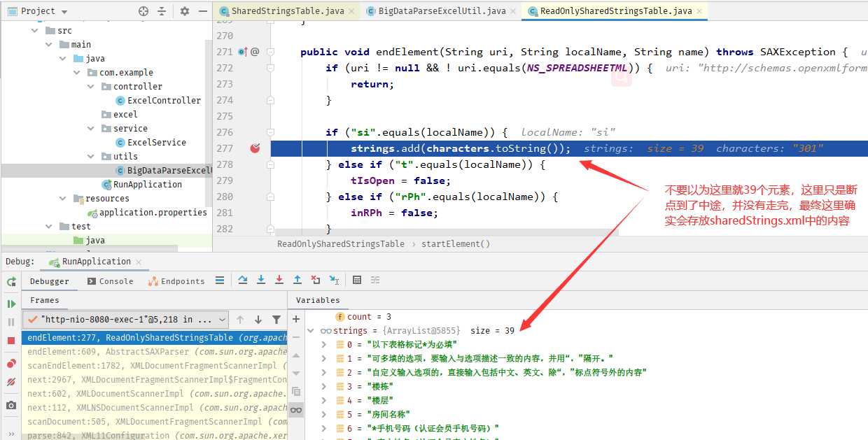Click the camera thread dump icon
This screenshot has width=868, height=440.
coord(11,406)
